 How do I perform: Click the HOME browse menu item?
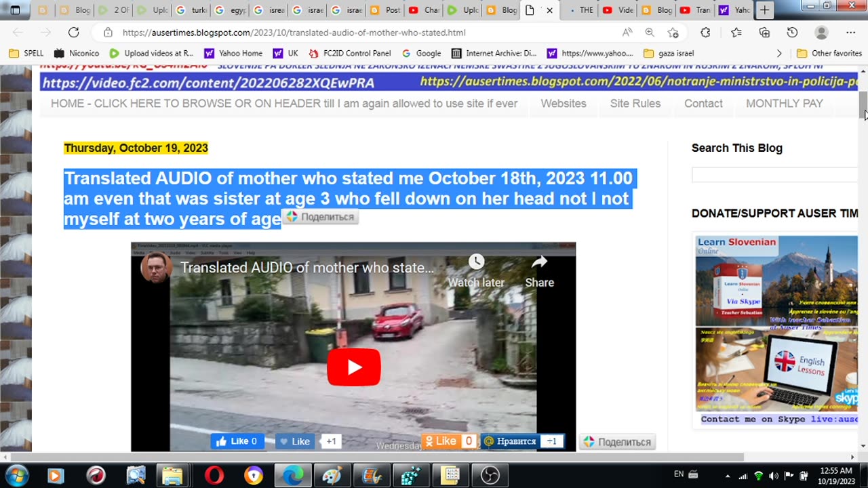pyautogui.click(x=284, y=103)
